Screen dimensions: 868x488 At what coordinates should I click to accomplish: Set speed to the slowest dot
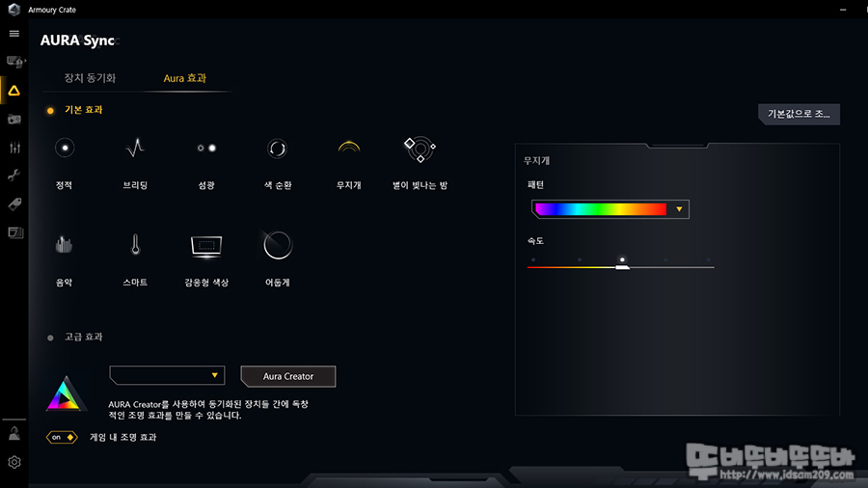pos(533,259)
